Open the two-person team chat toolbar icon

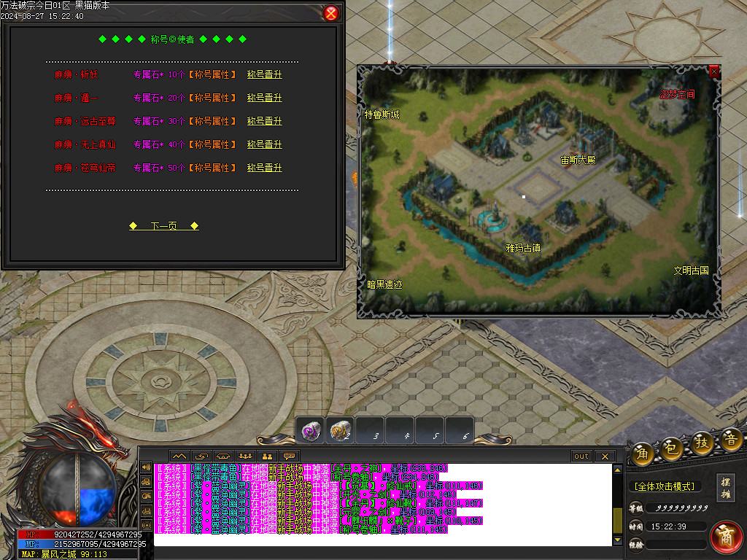pos(267,456)
